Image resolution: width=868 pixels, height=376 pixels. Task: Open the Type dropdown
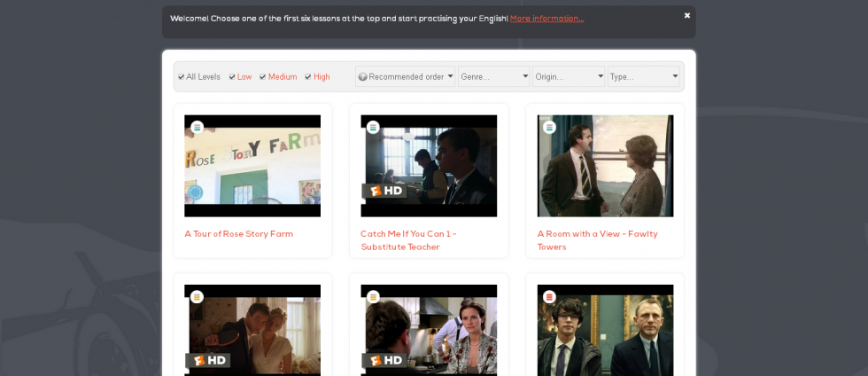[644, 76]
